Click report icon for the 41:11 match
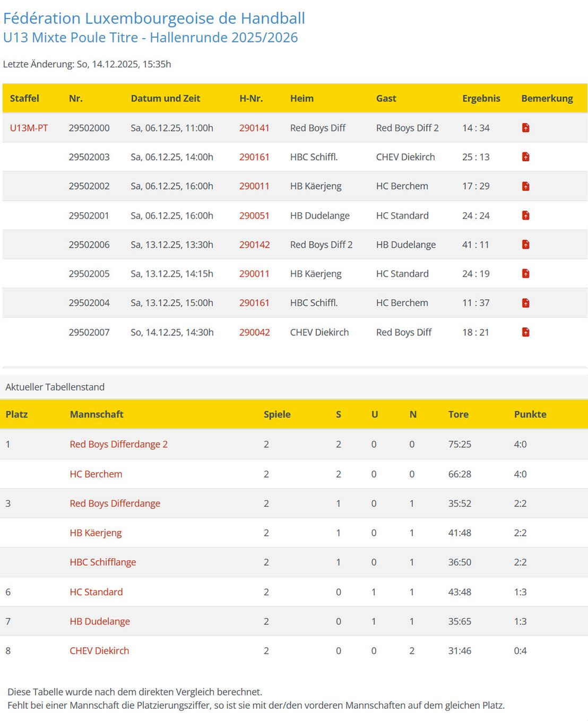 [525, 245]
